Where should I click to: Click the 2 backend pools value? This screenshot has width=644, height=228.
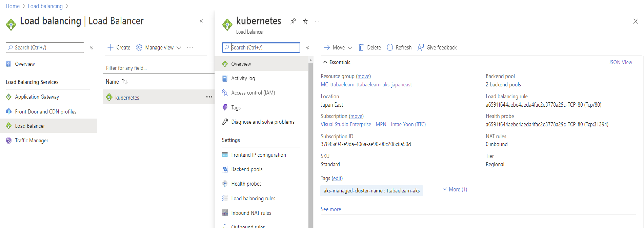tap(503, 85)
